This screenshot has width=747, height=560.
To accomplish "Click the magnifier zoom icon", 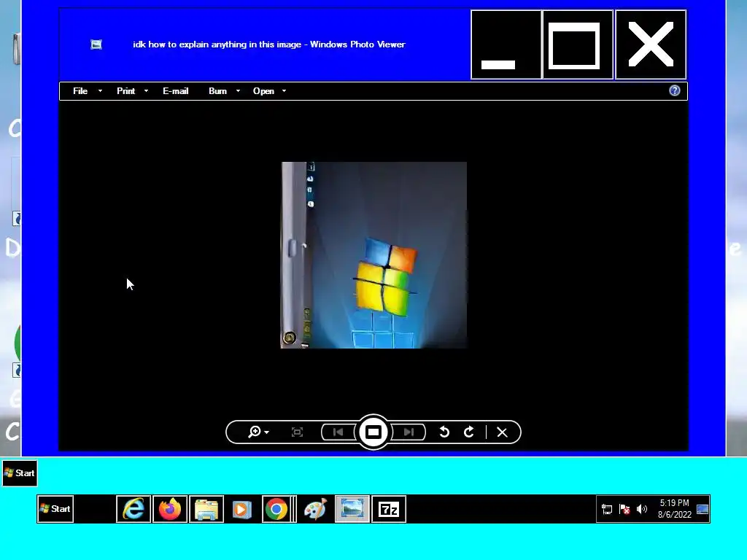I will pyautogui.click(x=255, y=432).
